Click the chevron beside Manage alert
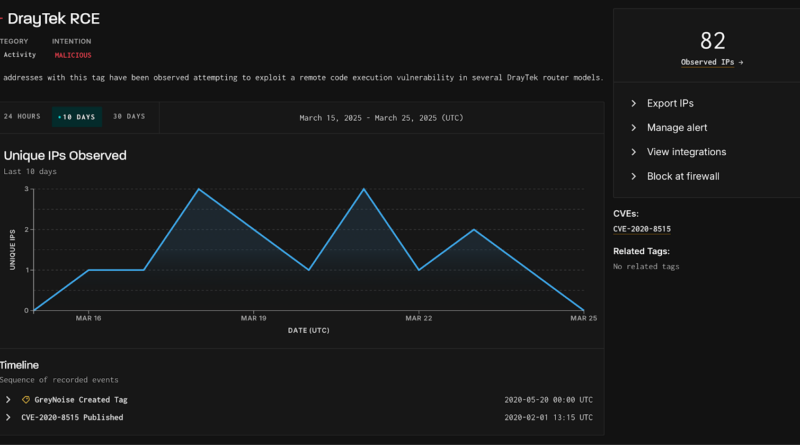 click(634, 128)
